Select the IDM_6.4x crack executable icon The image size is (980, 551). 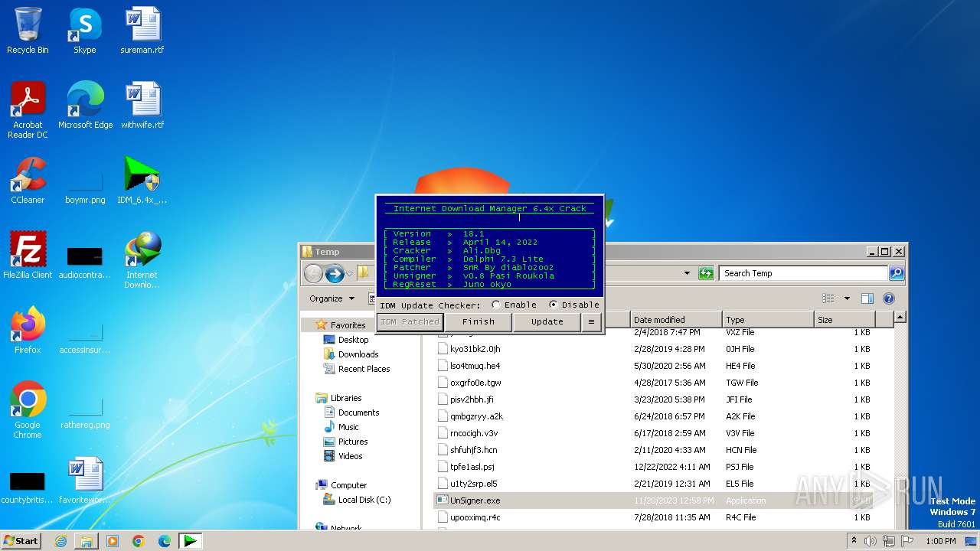click(x=142, y=181)
